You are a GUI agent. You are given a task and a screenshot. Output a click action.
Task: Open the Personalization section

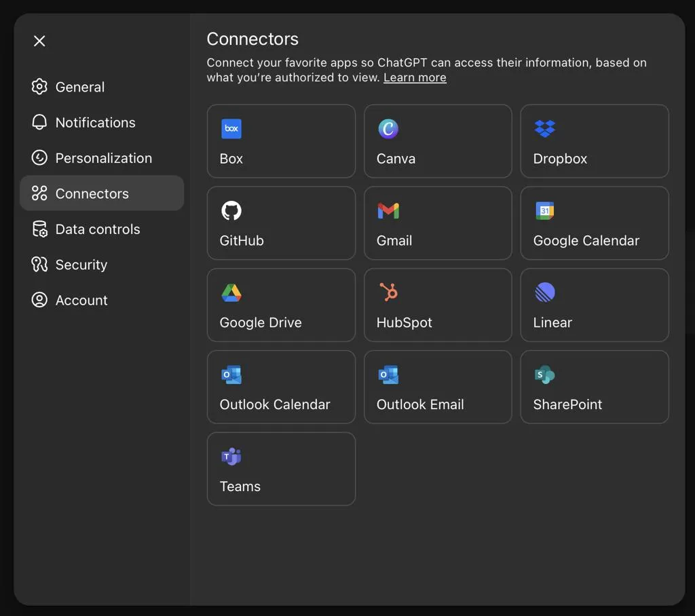(102, 158)
